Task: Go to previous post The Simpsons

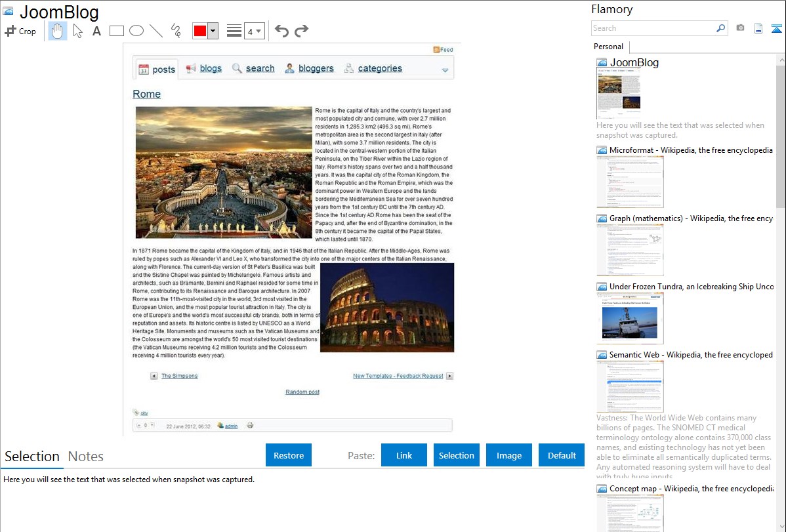Action: click(x=180, y=376)
